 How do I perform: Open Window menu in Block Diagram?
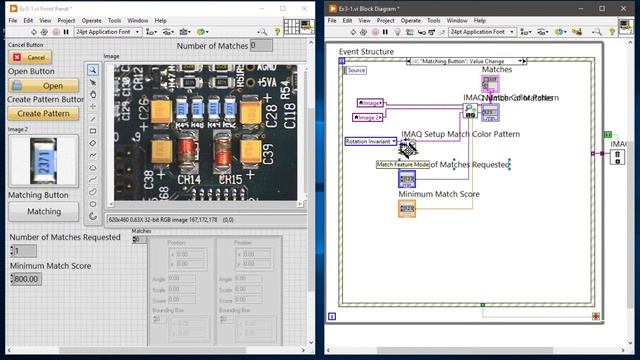pyautogui.click(x=457, y=20)
